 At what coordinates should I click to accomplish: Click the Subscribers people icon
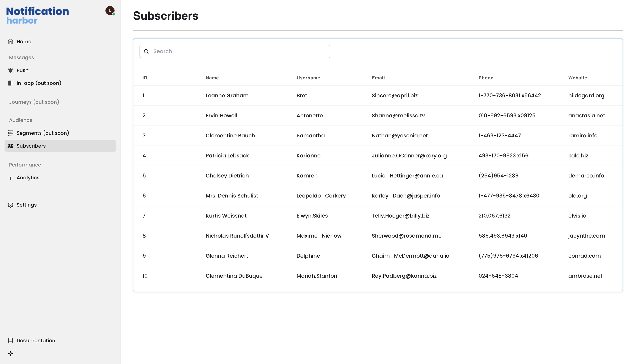pyautogui.click(x=11, y=146)
